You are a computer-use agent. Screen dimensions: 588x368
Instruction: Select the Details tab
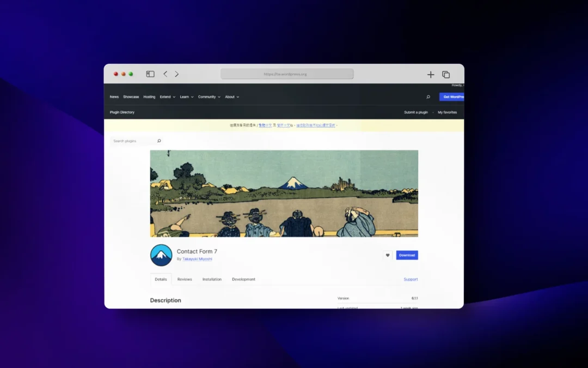click(161, 279)
